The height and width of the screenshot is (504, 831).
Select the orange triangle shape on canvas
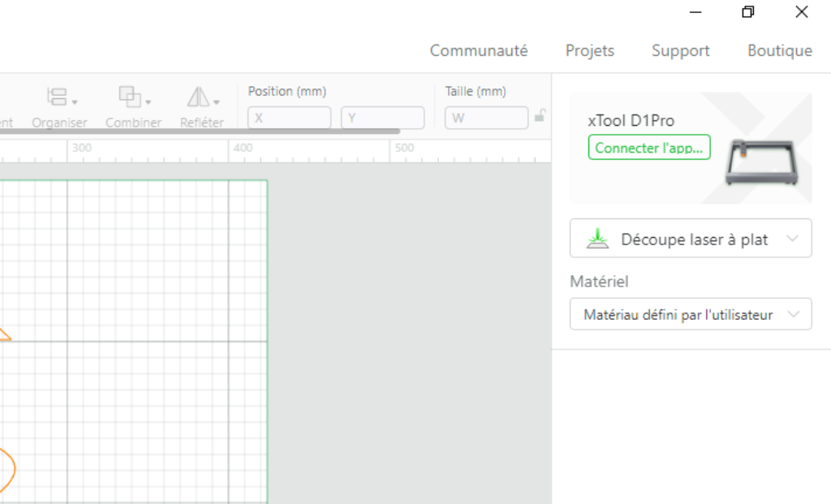click(5, 334)
